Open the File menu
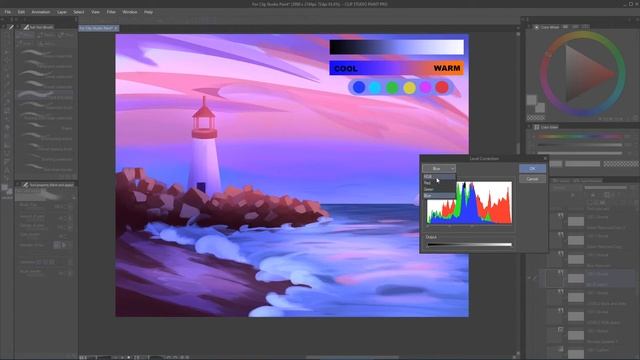The height and width of the screenshot is (360, 640). click(x=8, y=12)
